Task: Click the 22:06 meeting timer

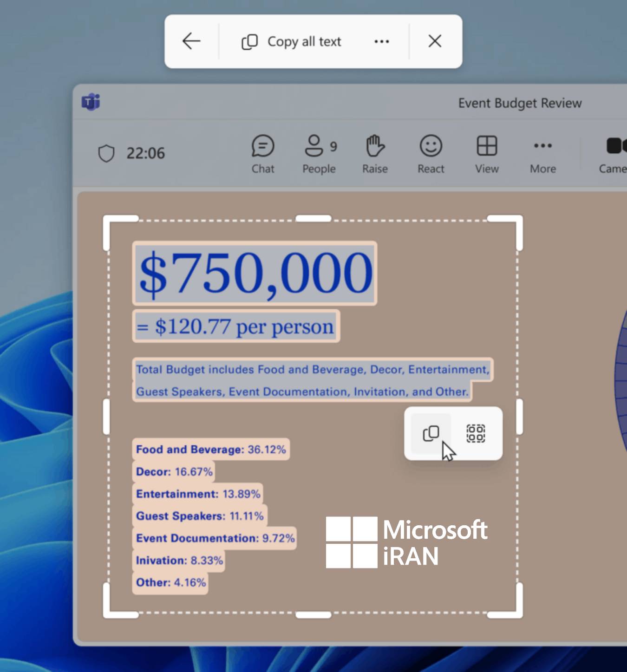Action: tap(145, 153)
